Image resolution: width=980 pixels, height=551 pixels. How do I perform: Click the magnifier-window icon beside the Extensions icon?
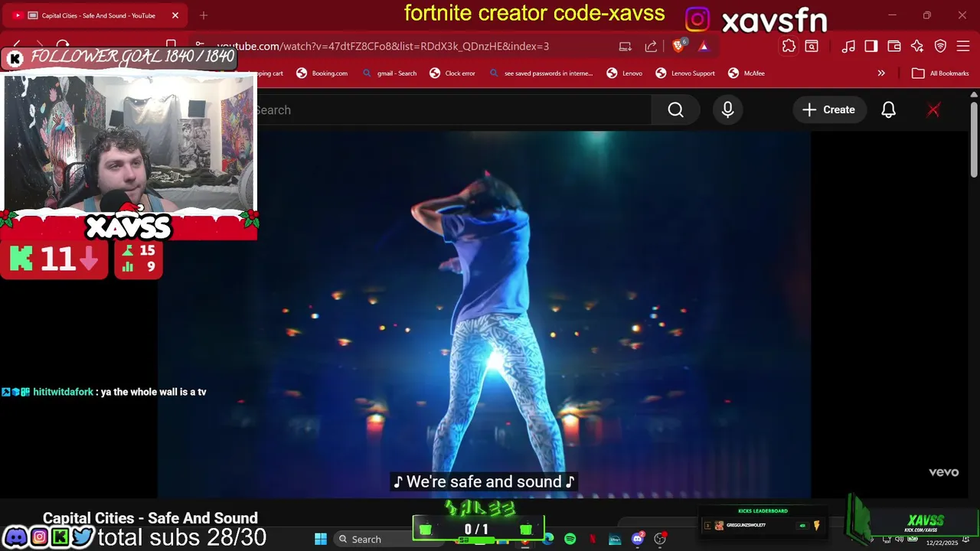point(812,47)
